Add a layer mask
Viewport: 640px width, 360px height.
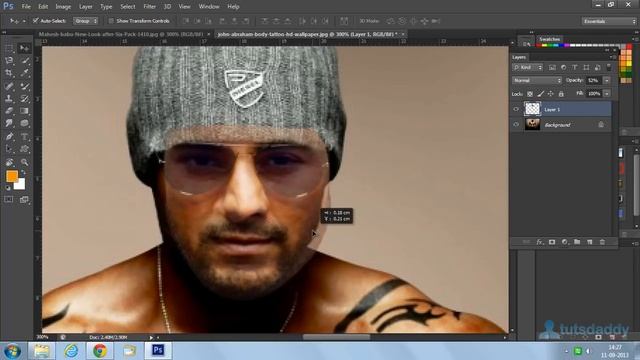click(552, 242)
